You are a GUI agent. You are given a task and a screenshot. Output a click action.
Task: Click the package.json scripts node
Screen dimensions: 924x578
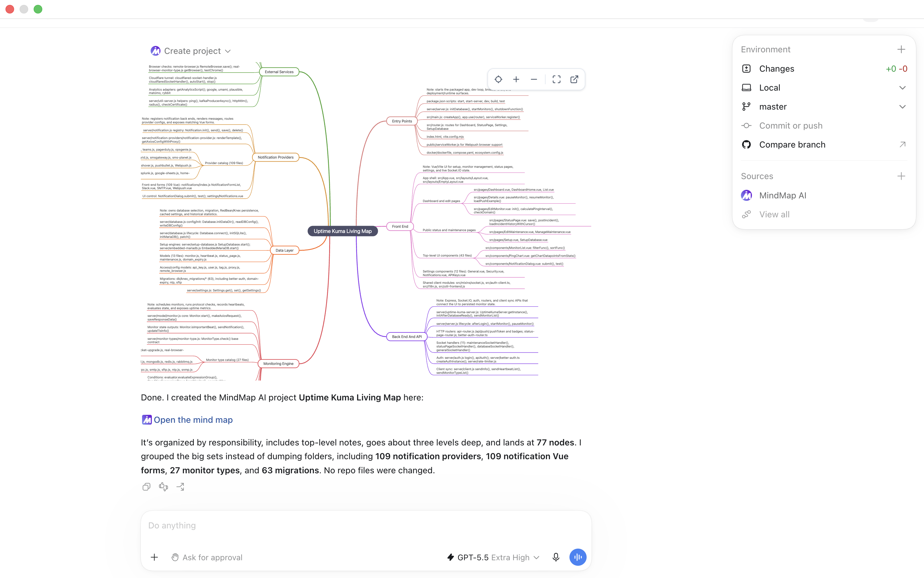point(465,101)
